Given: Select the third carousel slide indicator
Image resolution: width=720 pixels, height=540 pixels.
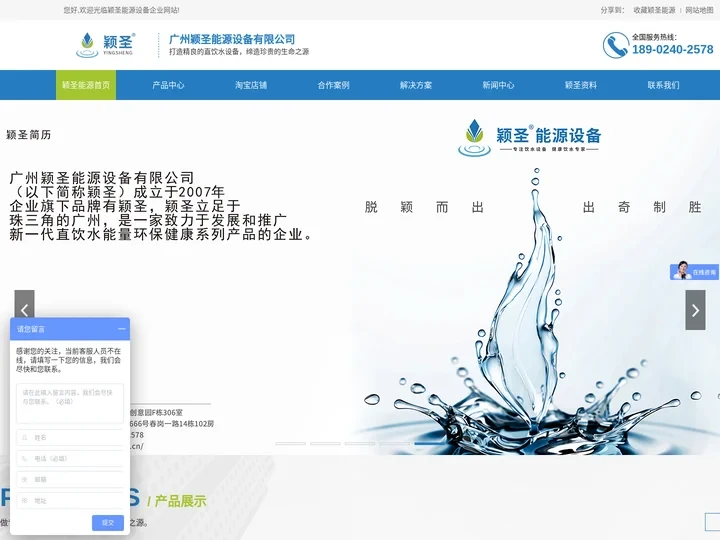Looking at the screenshot, I should [360, 444].
